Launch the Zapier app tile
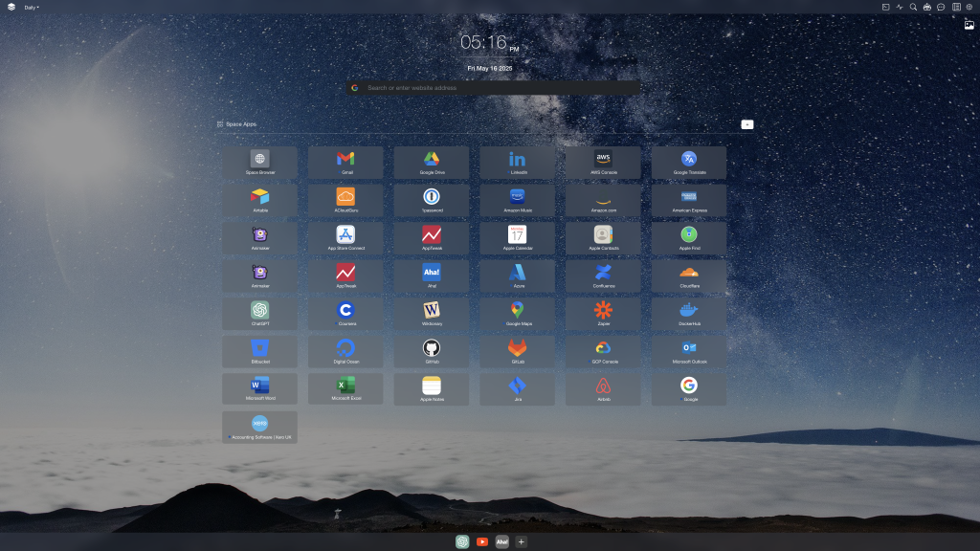 603,314
